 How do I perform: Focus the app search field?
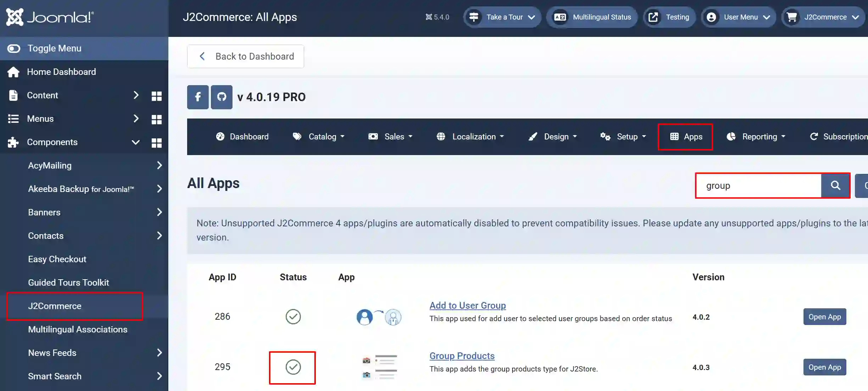tap(759, 186)
